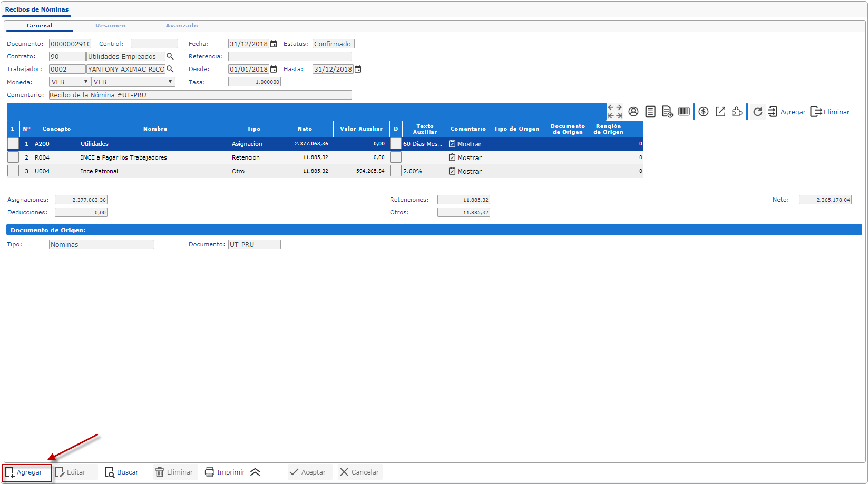
Task: Check the row selector for A200 Utilidades
Action: (x=13, y=144)
